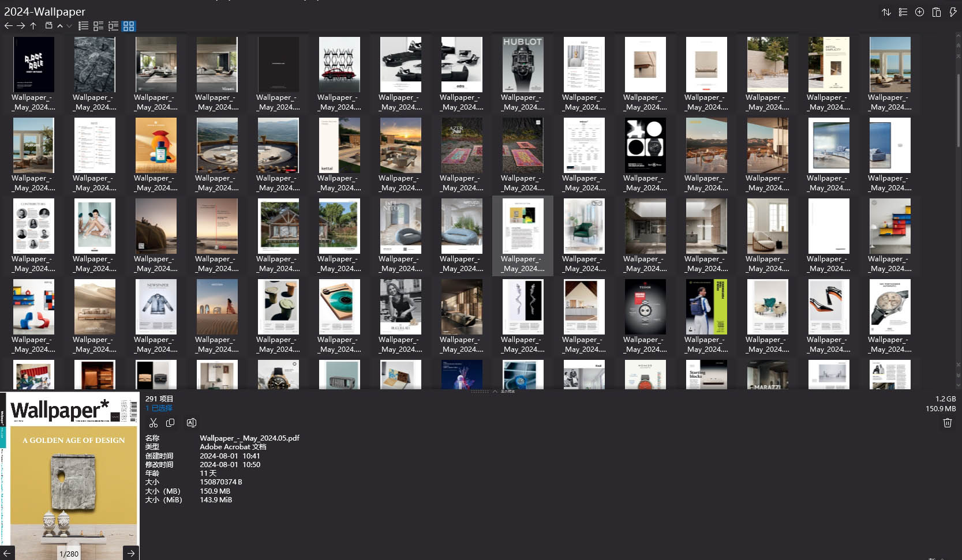Open the sort order icon at top right
962x560 pixels.
tap(887, 12)
